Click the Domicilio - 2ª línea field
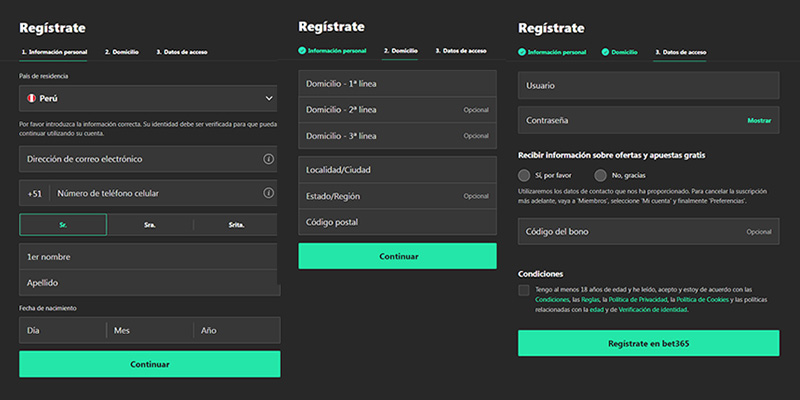Screen dimensions: 800x400 [x=397, y=110]
